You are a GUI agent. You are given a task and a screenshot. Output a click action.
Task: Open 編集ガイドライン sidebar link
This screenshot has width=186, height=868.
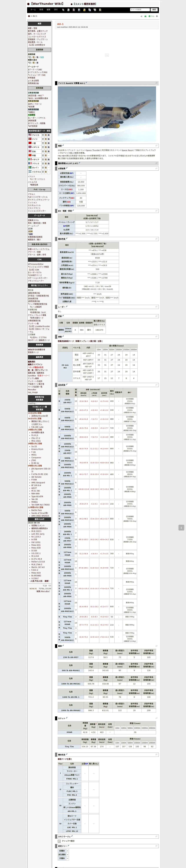(x=35, y=364)
